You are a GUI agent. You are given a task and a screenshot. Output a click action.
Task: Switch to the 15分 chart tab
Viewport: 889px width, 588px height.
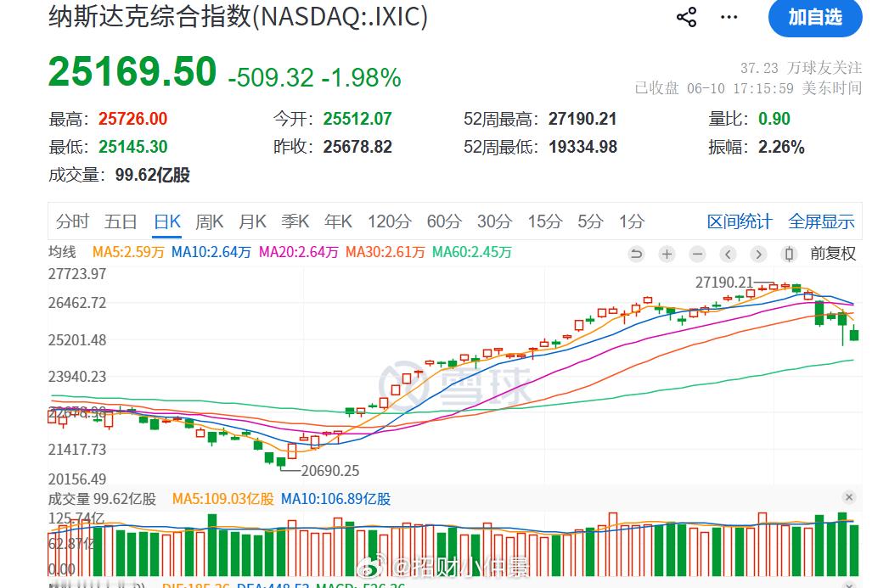pos(545,221)
